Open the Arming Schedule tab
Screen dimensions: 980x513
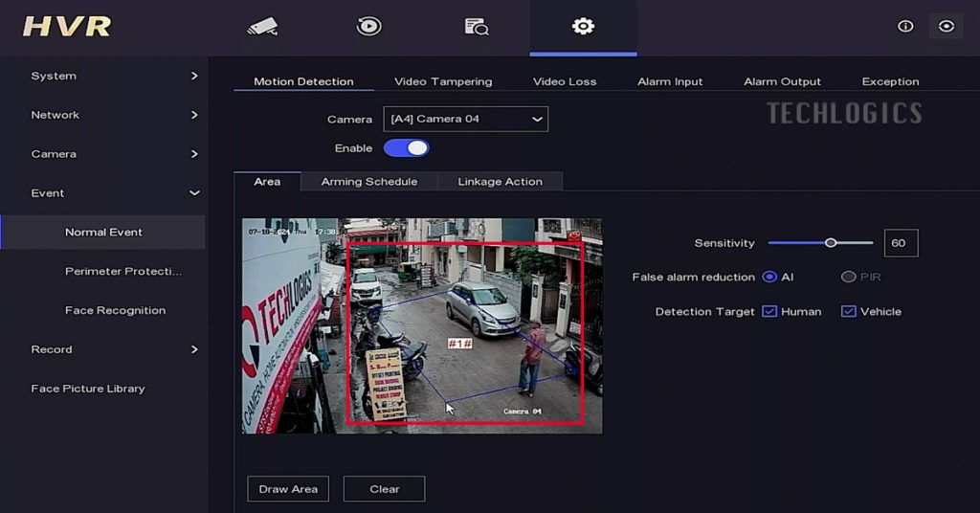368,182
